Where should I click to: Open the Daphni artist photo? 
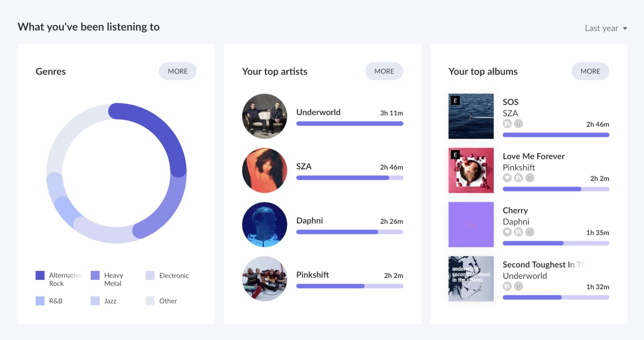265,225
